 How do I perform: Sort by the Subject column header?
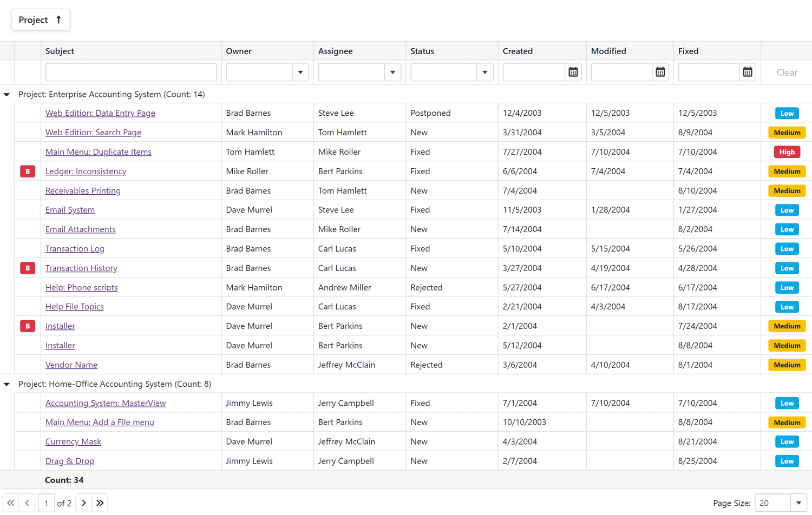click(x=60, y=51)
